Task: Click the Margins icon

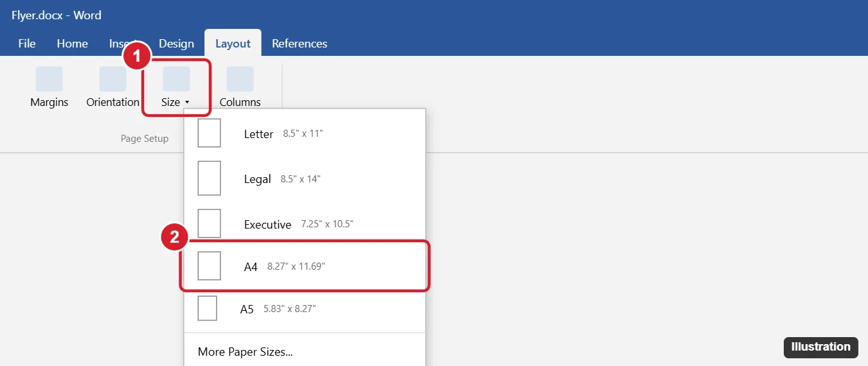Action: 49,79
